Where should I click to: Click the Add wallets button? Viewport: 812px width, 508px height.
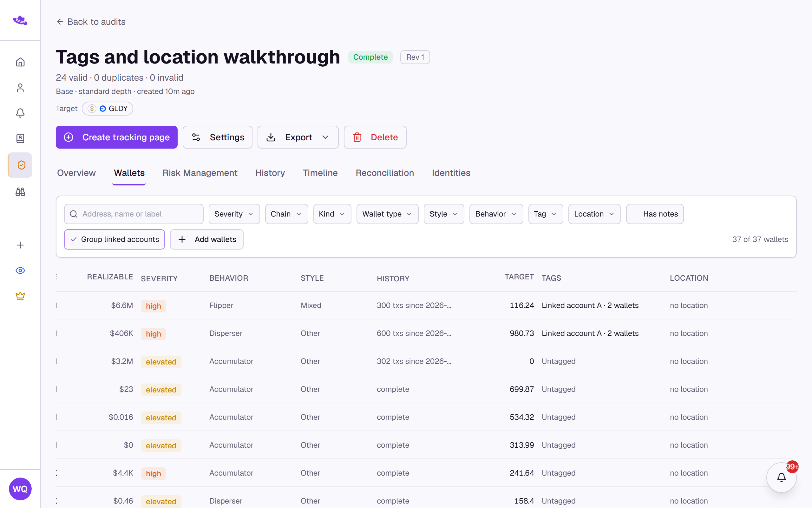pos(207,239)
